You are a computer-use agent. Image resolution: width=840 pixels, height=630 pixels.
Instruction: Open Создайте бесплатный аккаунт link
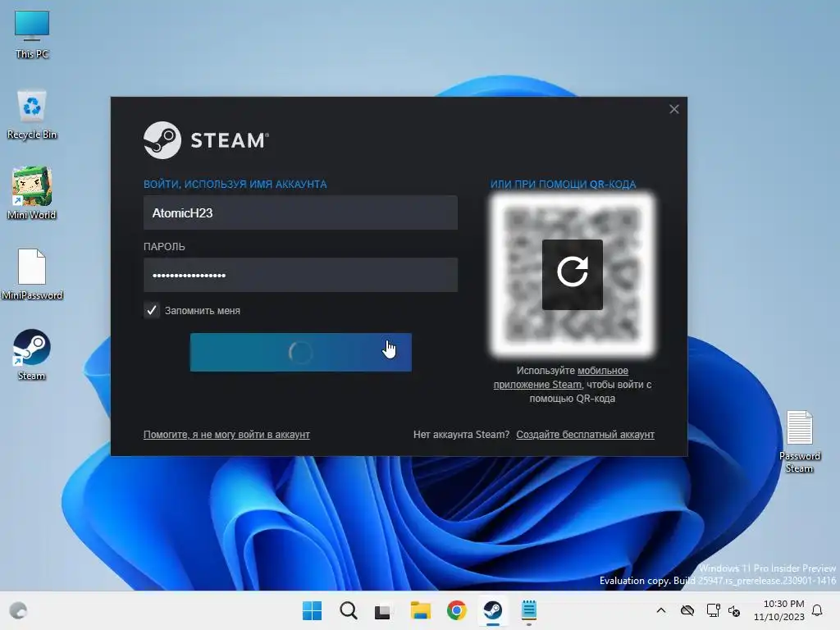pyautogui.click(x=585, y=435)
